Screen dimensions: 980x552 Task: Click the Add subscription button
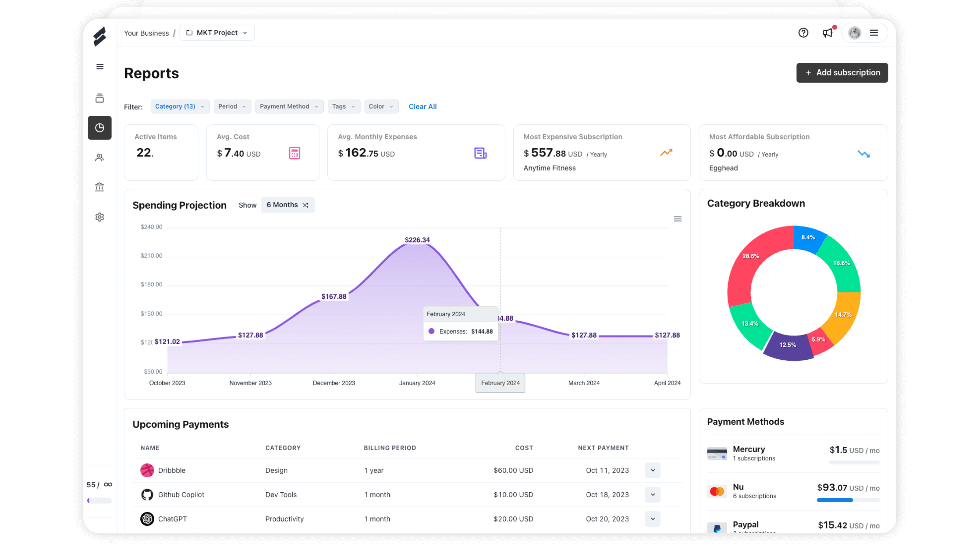pos(842,72)
